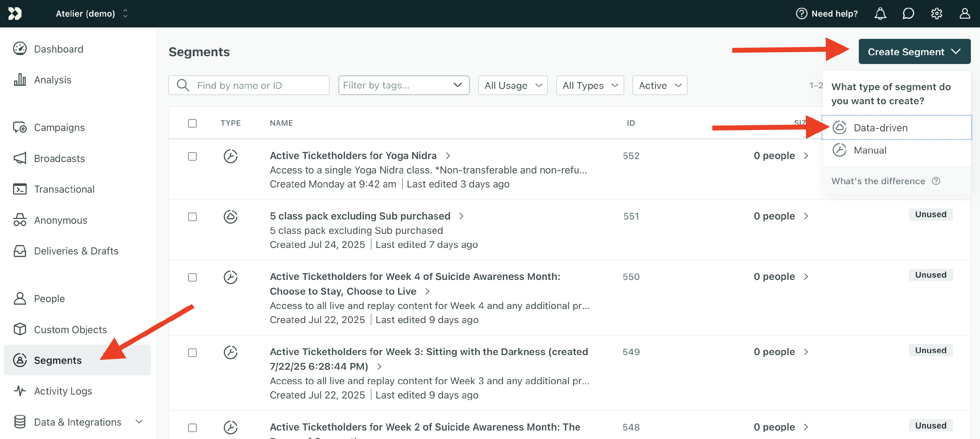Check the box for Week 2 segment
Viewport: 980px width, 439px height.
192,428
